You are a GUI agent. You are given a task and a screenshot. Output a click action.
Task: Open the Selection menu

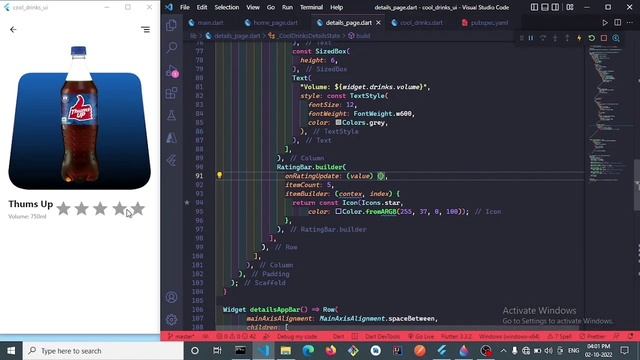(x=227, y=7)
